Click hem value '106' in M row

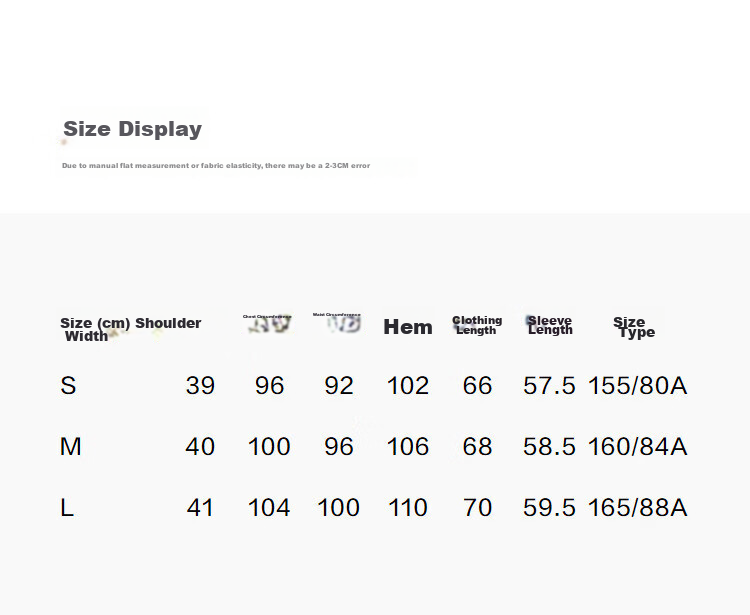click(408, 447)
